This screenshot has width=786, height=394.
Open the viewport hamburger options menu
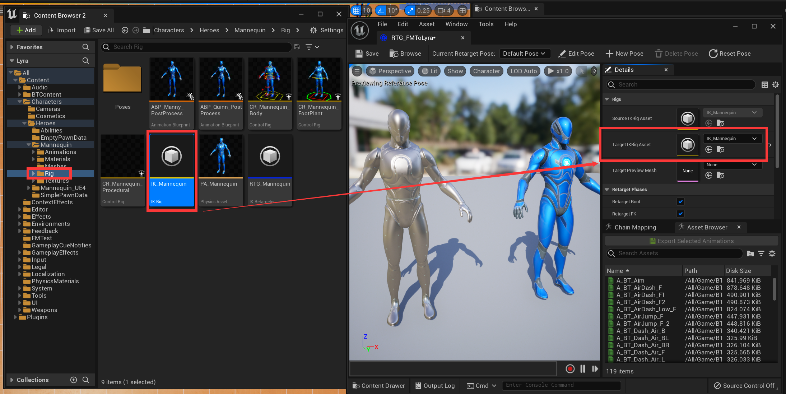pos(357,71)
